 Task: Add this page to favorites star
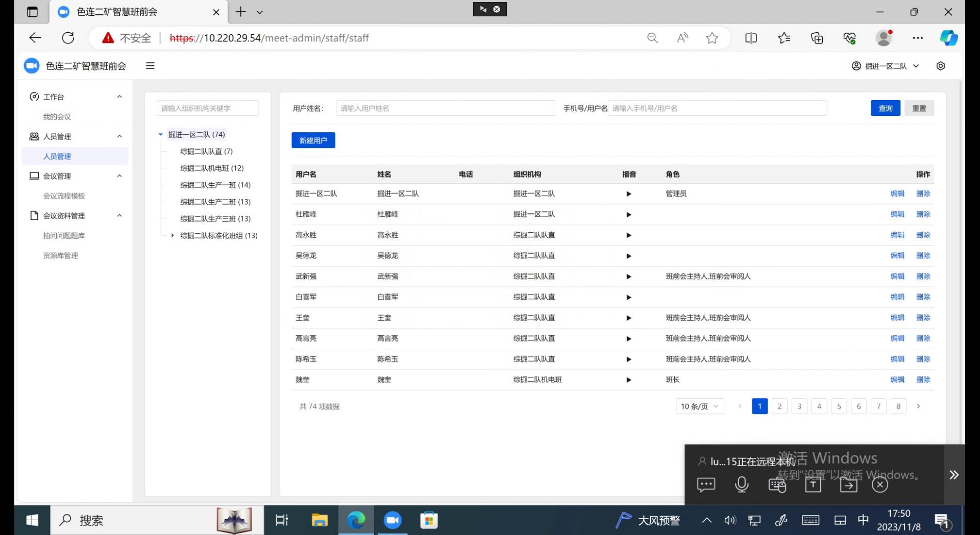pos(712,38)
